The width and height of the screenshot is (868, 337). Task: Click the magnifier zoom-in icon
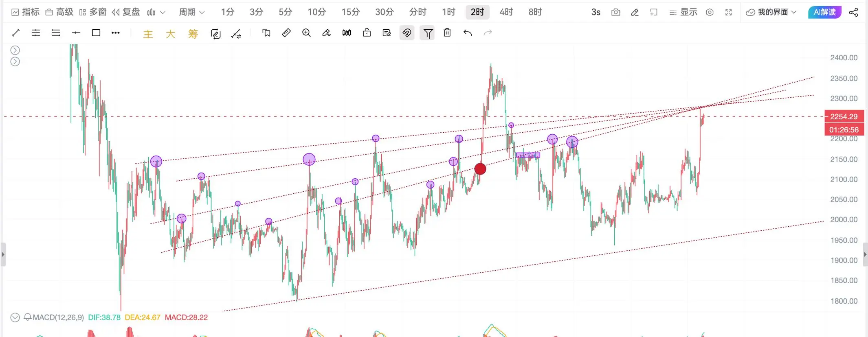pyautogui.click(x=306, y=33)
